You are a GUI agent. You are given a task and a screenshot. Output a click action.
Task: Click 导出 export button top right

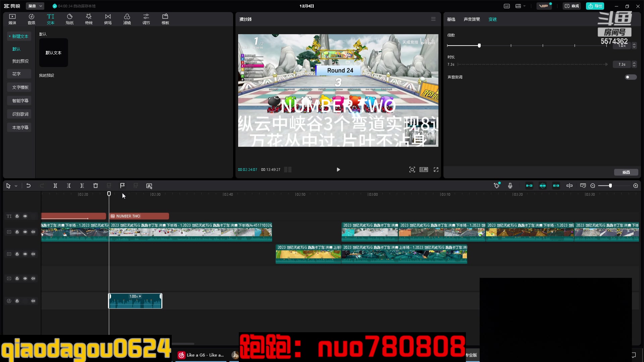(x=596, y=6)
